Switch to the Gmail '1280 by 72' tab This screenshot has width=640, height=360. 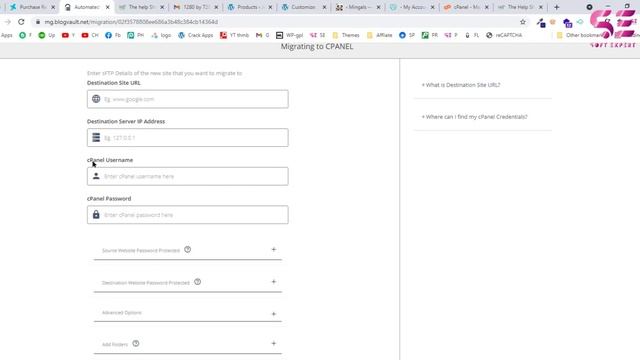click(x=195, y=7)
